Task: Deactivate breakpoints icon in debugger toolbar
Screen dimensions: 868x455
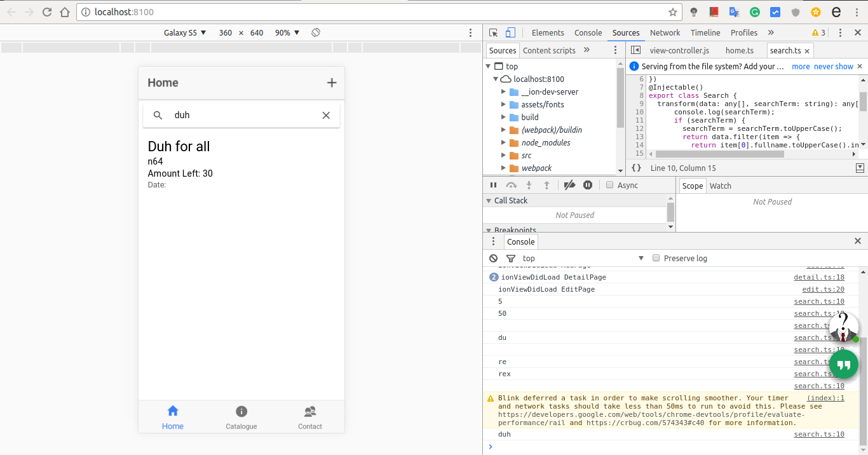Action: point(569,185)
